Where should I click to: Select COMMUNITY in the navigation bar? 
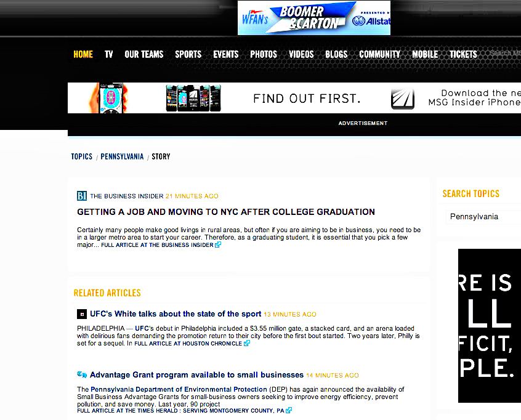click(x=380, y=54)
